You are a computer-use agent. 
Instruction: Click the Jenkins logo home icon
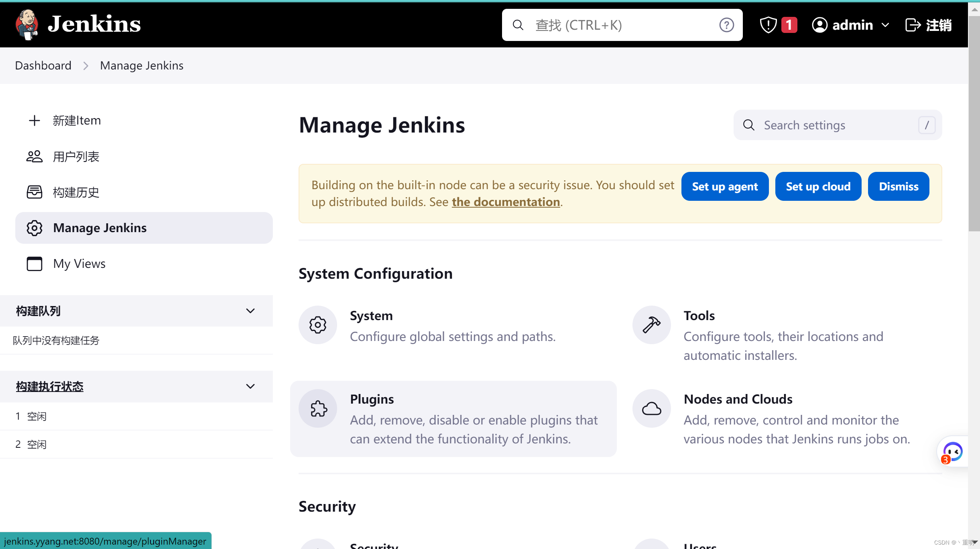27,24
